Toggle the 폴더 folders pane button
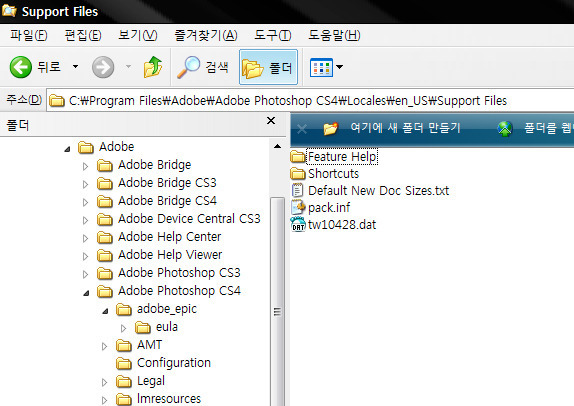 pyautogui.click(x=268, y=67)
